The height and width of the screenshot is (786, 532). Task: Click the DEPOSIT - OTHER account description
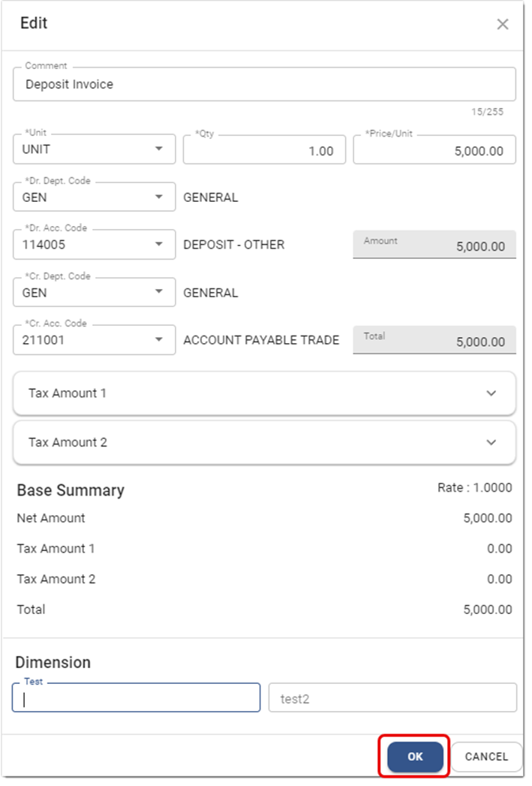[x=234, y=245]
